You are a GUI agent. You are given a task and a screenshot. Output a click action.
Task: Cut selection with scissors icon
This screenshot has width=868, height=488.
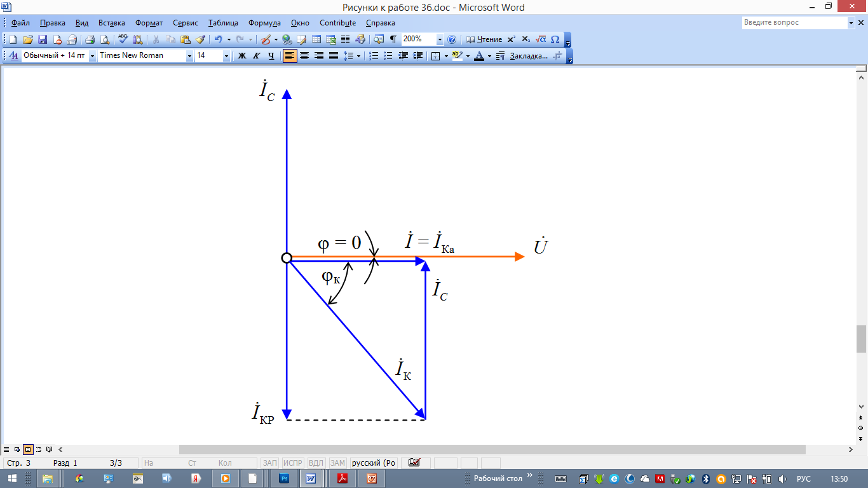pyautogui.click(x=156, y=39)
